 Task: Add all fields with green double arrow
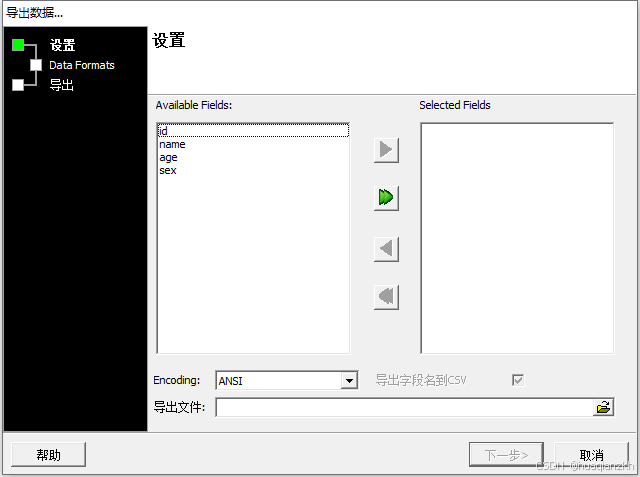pyautogui.click(x=386, y=198)
